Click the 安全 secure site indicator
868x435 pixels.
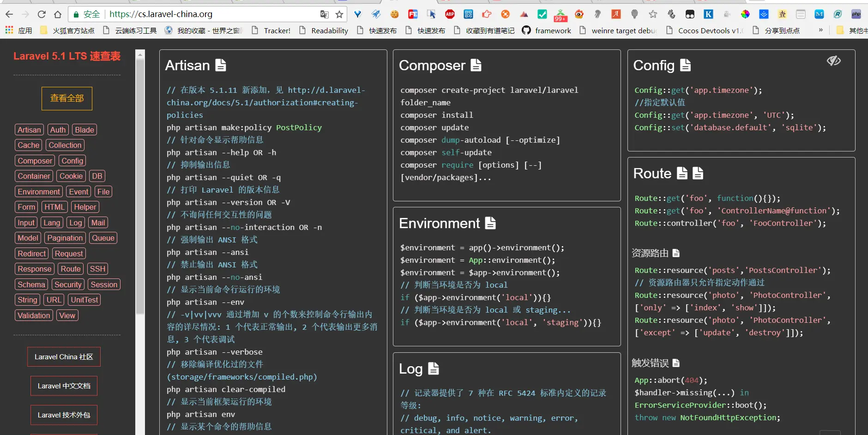86,14
